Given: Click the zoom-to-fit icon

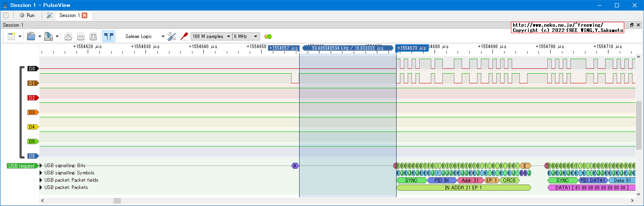Looking at the screenshot, I should tap(93, 36).
